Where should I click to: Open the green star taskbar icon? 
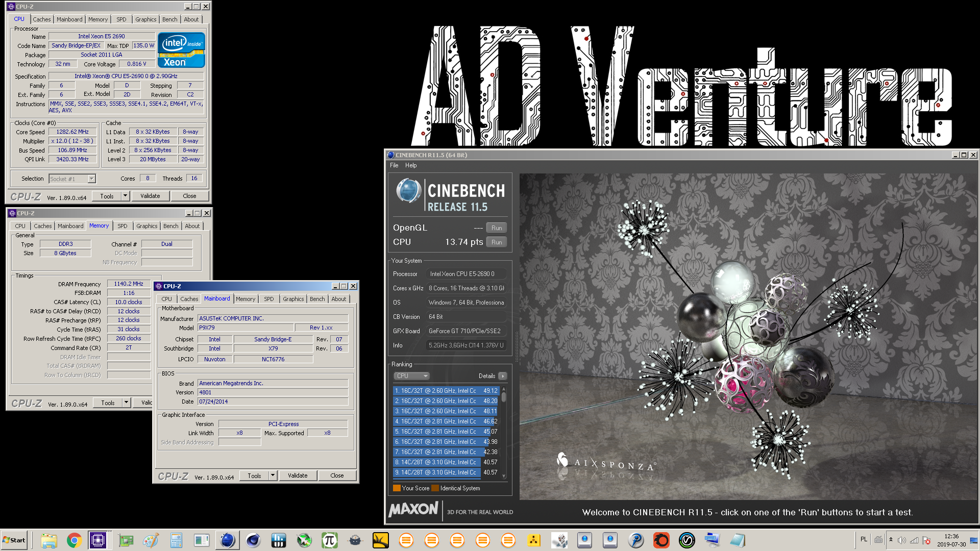coord(304,540)
